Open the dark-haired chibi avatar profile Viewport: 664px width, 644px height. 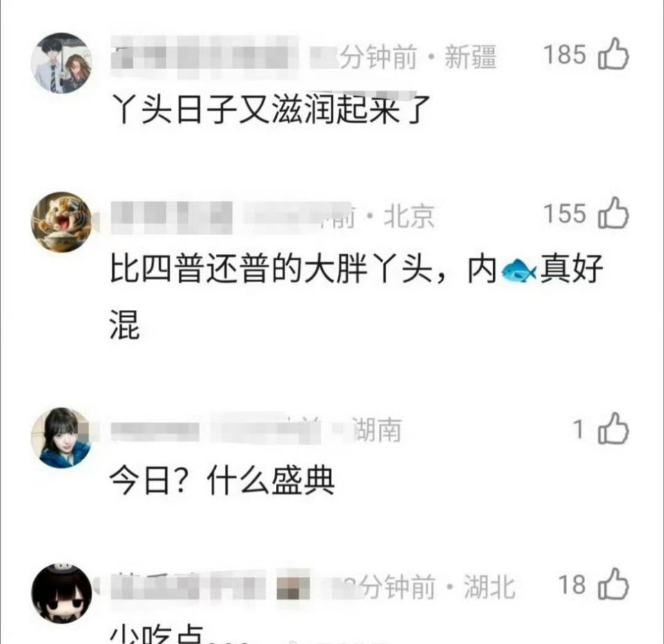pos(62,594)
